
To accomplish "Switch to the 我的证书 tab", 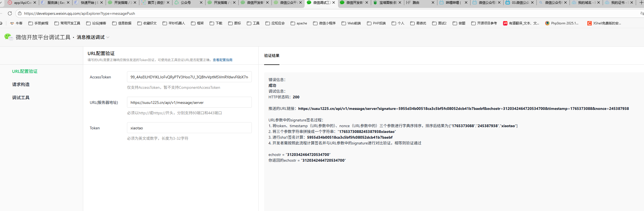I will 618,2.
